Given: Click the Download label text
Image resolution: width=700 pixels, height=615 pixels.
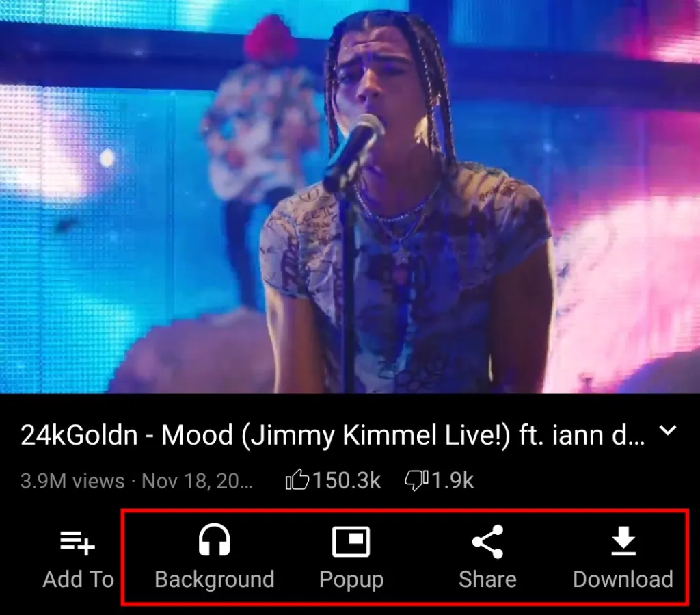Looking at the screenshot, I should [623, 579].
